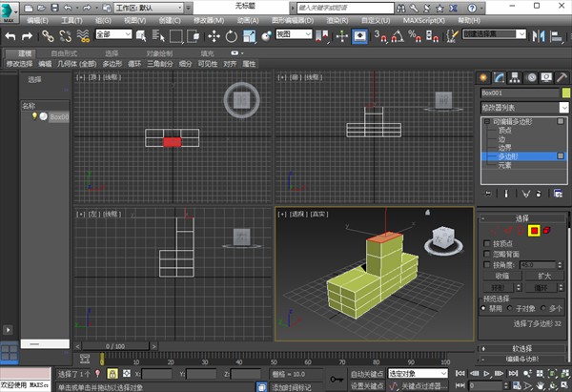Select the Rotate transform tool
The image size is (572, 392).
tap(230, 36)
